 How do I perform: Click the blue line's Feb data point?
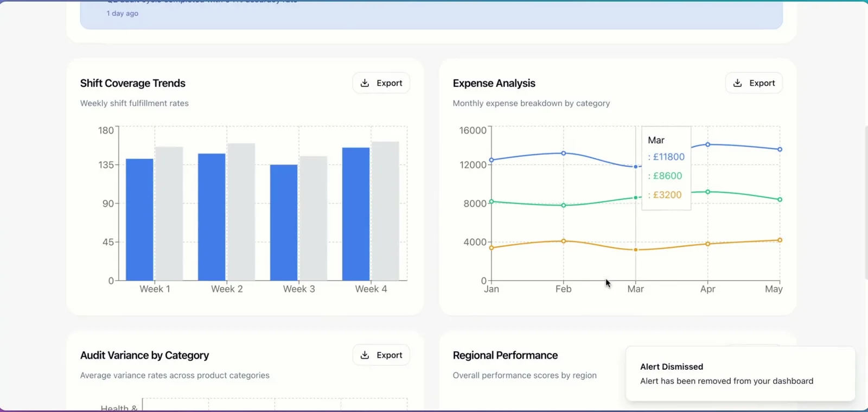(564, 153)
